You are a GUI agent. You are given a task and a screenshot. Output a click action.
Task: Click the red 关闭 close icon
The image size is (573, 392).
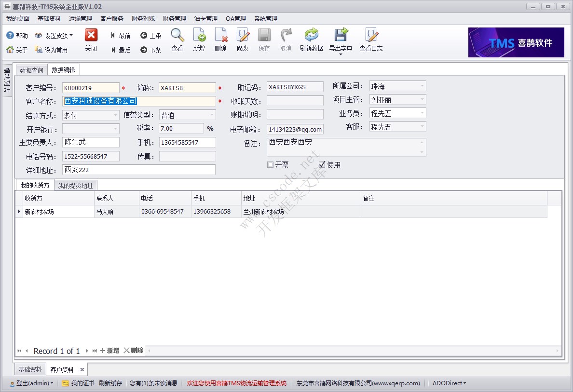click(x=91, y=35)
